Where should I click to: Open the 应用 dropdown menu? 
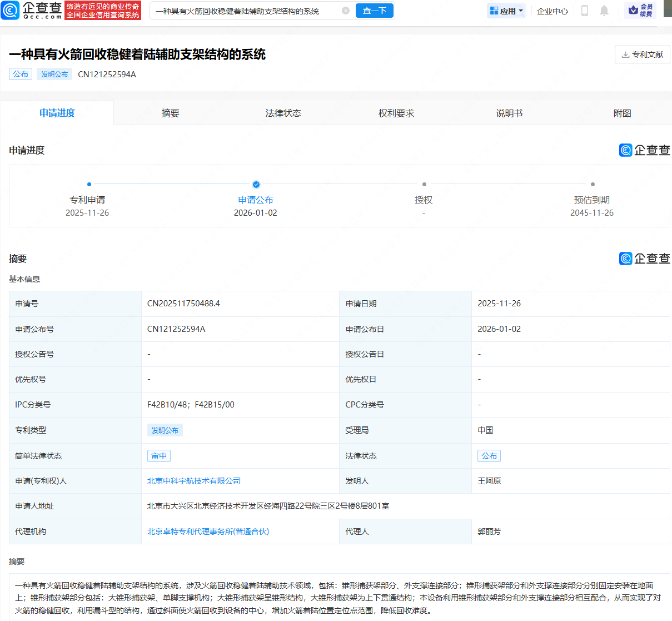(505, 10)
